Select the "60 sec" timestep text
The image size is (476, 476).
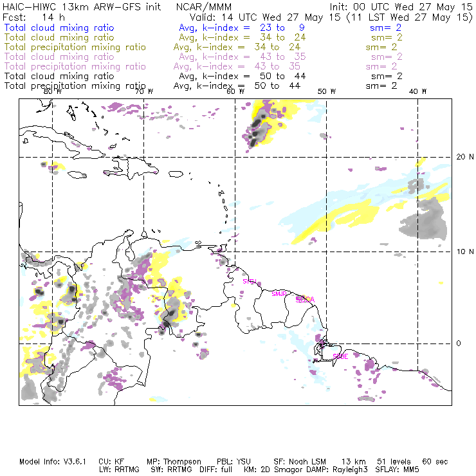pos(435,462)
